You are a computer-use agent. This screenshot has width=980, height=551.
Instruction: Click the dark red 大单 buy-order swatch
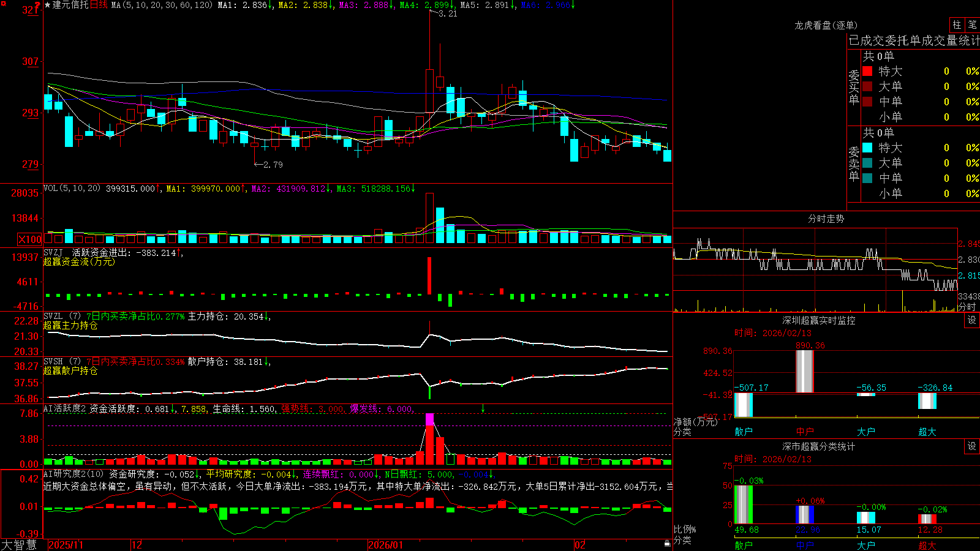pyautogui.click(x=867, y=86)
